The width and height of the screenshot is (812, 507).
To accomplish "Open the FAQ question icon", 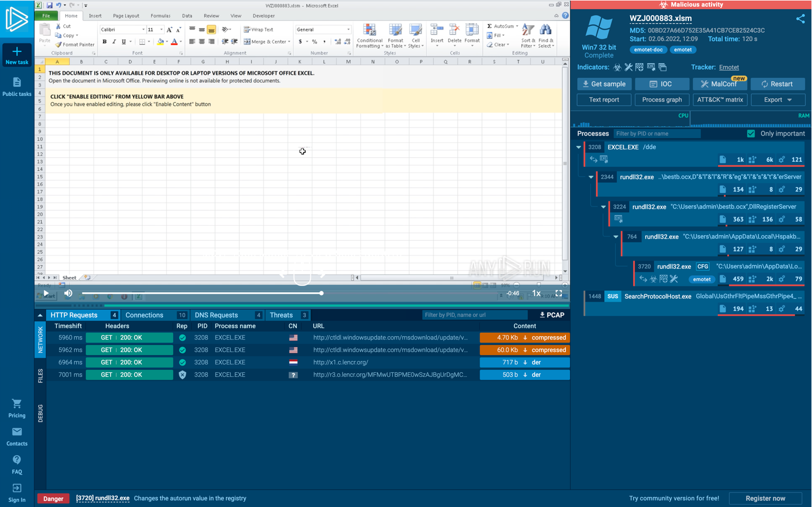I will pos(17,460).
